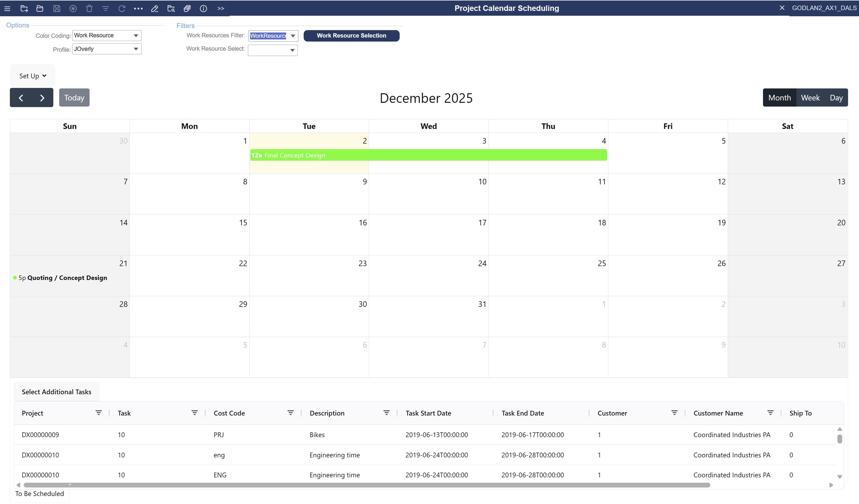
Task: Switch the calendar to Day view
Action: [x=837, y=97]
